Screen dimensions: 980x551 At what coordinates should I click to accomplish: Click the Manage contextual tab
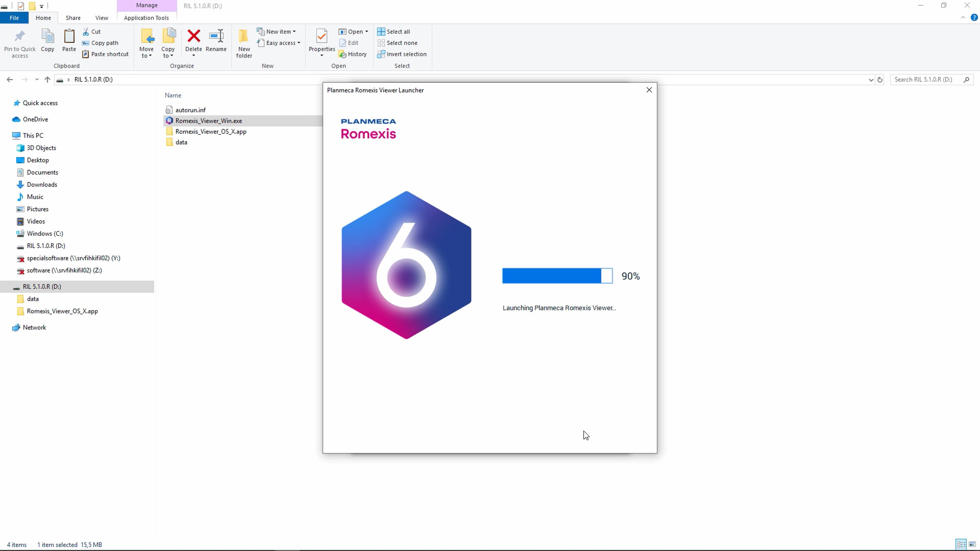pos(147,5)
